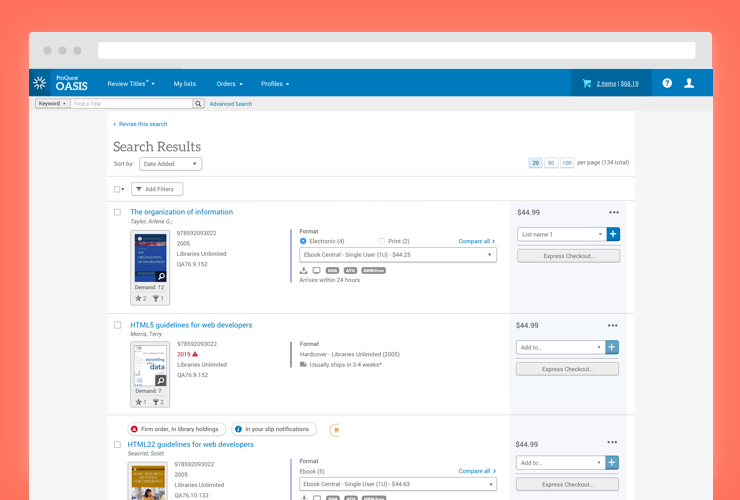Zoom cover of HTML5 guidelines book
Image resolution: width=740 pixels, height=500 pixels.
coord(161,380)
